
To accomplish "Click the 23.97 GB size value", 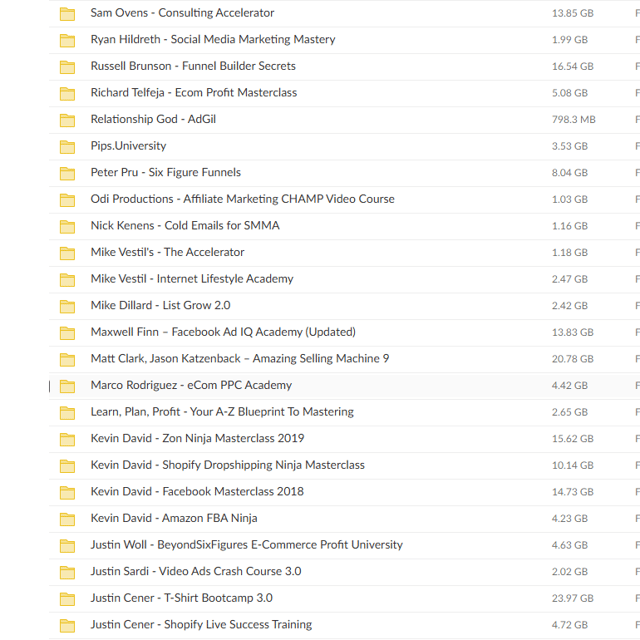I will [x=573, y=598].
